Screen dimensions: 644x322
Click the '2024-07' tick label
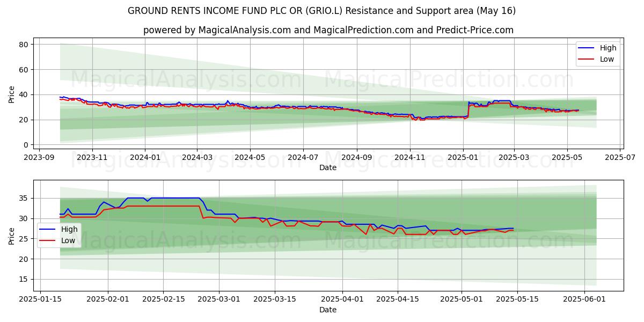point(303,157)
